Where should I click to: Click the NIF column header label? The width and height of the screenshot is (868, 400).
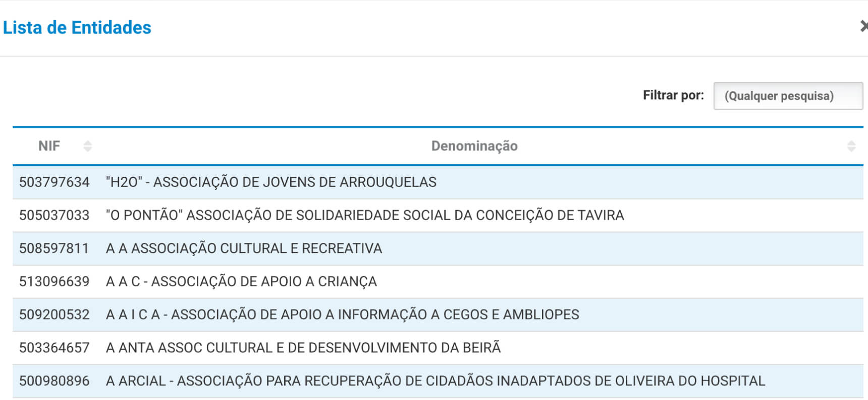pos(49,146)
